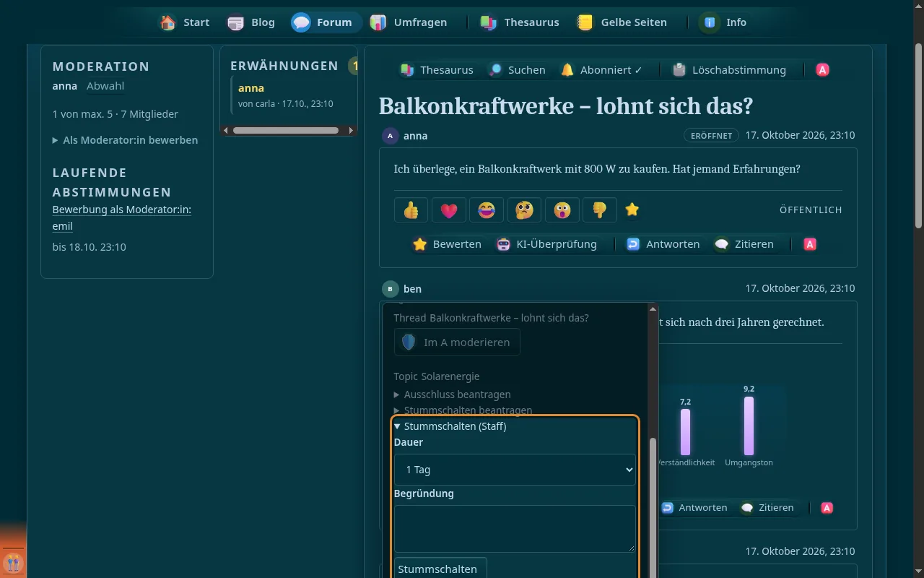The image size is (924, 578).
Task: Click Thesaurus in the thread toolbar
Action: 437,70
